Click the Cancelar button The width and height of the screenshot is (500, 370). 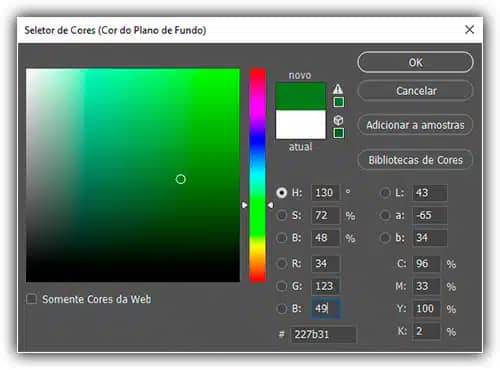(415, 91)
